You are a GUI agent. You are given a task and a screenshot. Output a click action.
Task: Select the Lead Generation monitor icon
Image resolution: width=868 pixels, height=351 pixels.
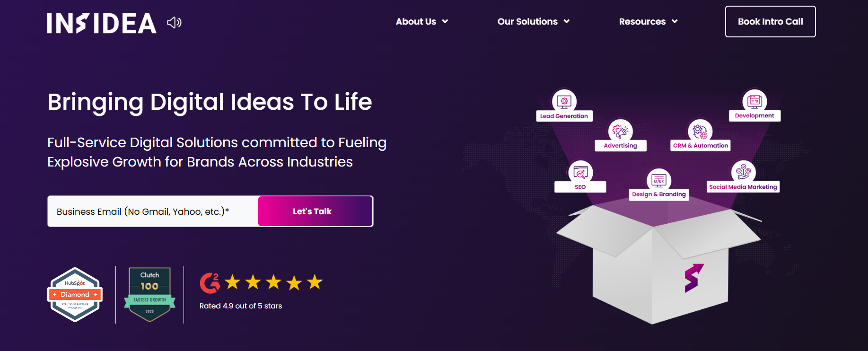564,101
